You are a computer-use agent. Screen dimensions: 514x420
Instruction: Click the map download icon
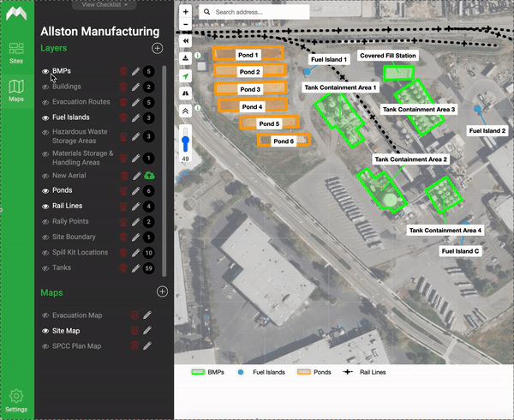tap(186, 58)
